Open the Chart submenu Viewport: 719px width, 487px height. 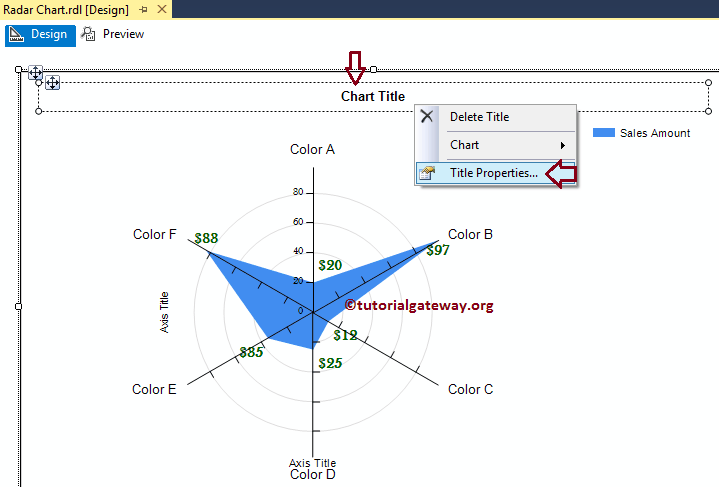tap(495, 145)
